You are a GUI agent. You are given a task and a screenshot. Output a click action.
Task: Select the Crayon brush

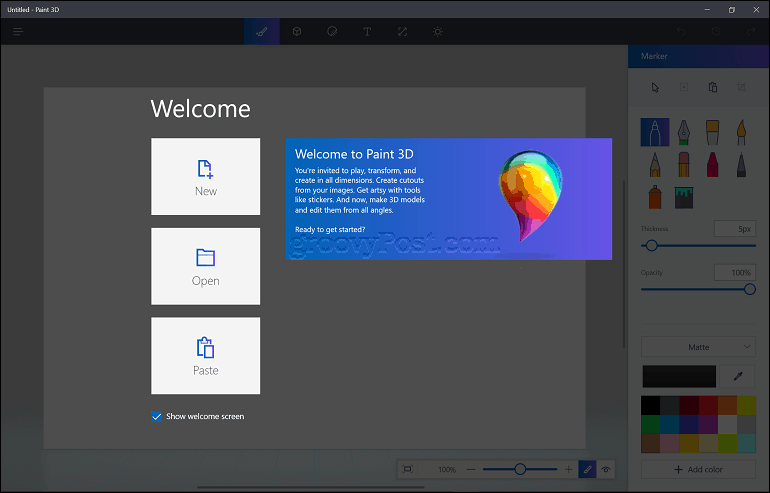(x=713, y=164)
